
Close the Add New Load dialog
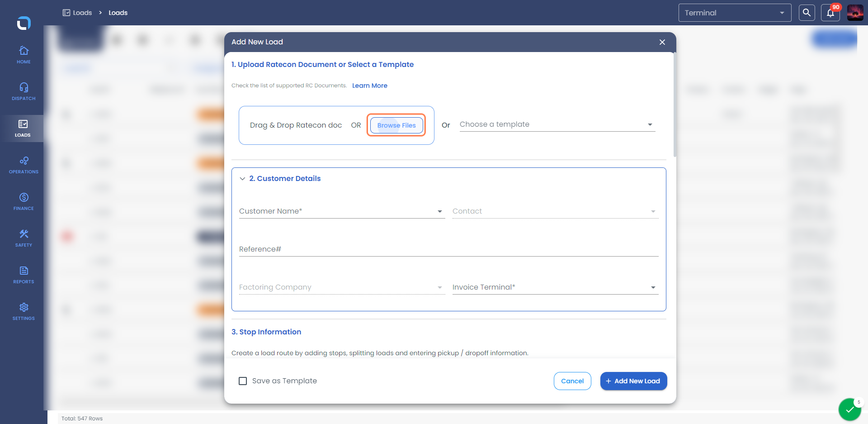click(x=662, y=42)
